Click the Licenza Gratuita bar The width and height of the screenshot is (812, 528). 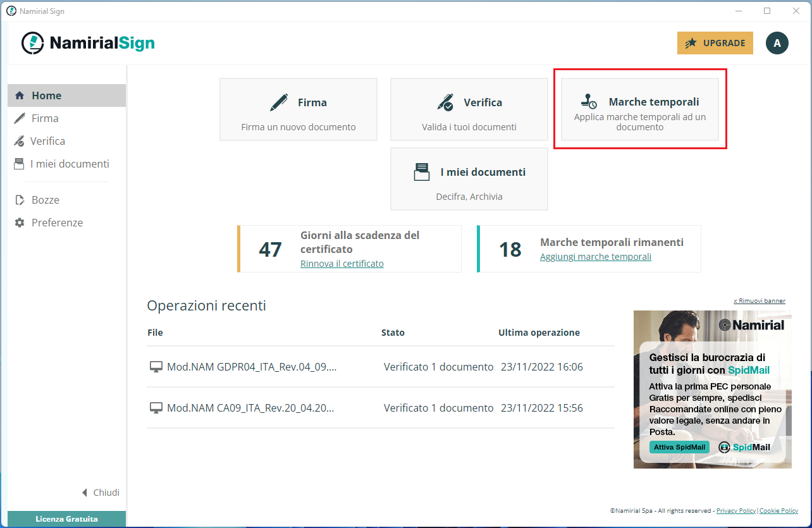click(x=66, y=519)
